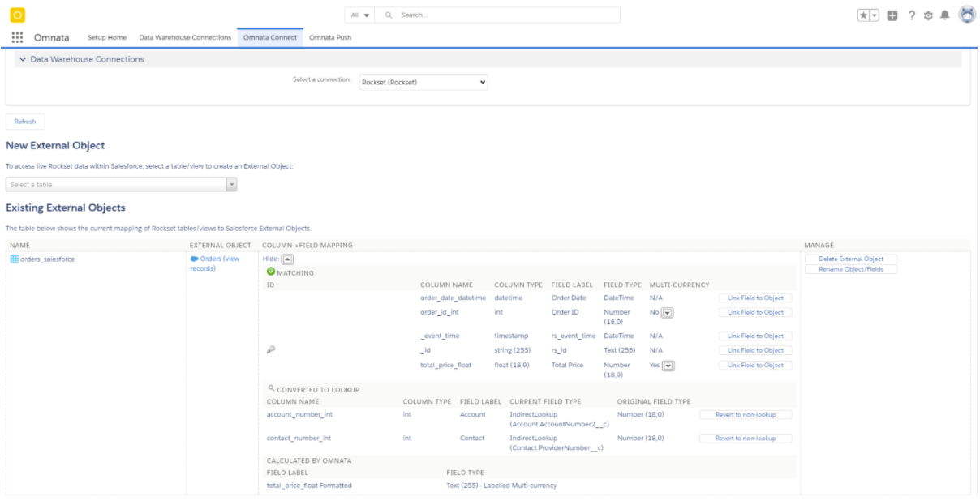Revert contact_number_int to non-lookup
980x501 pixels.
[746, 438]
